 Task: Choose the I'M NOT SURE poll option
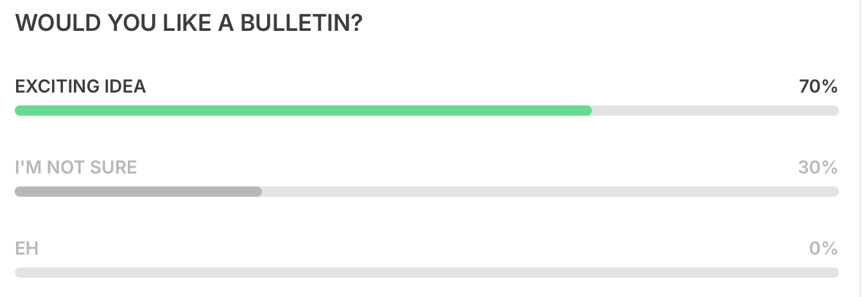point(427,178)
